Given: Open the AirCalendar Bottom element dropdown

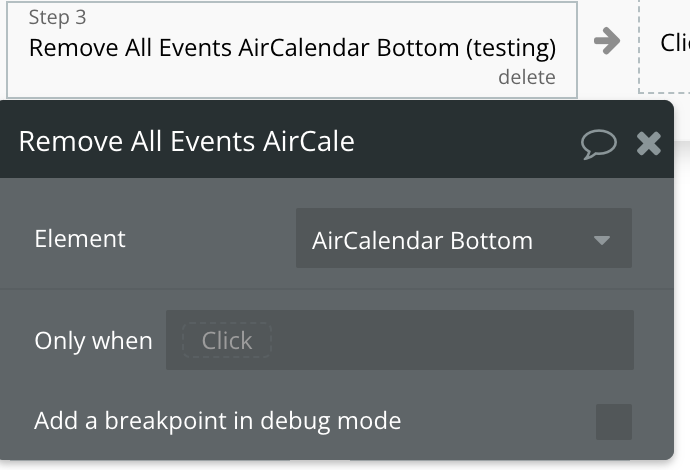Looking at the screenshot, I should tap(464, 238).
